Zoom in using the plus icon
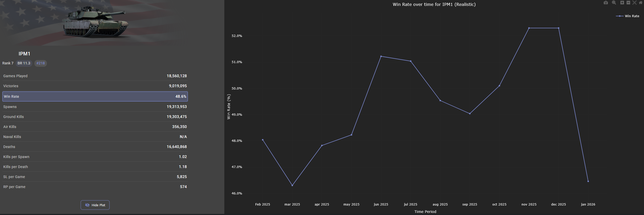 [x=622, y=3]
